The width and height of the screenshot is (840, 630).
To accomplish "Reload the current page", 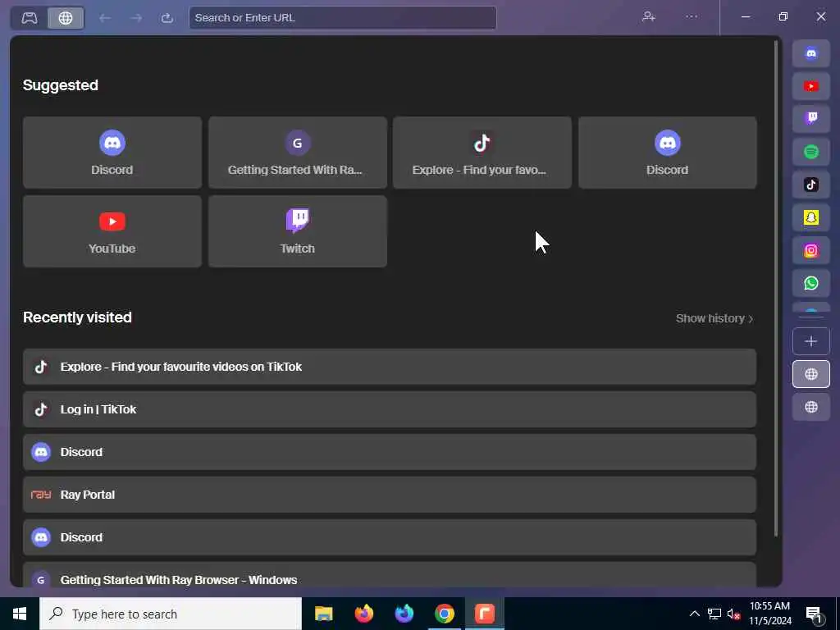I will tap(167, 18).
